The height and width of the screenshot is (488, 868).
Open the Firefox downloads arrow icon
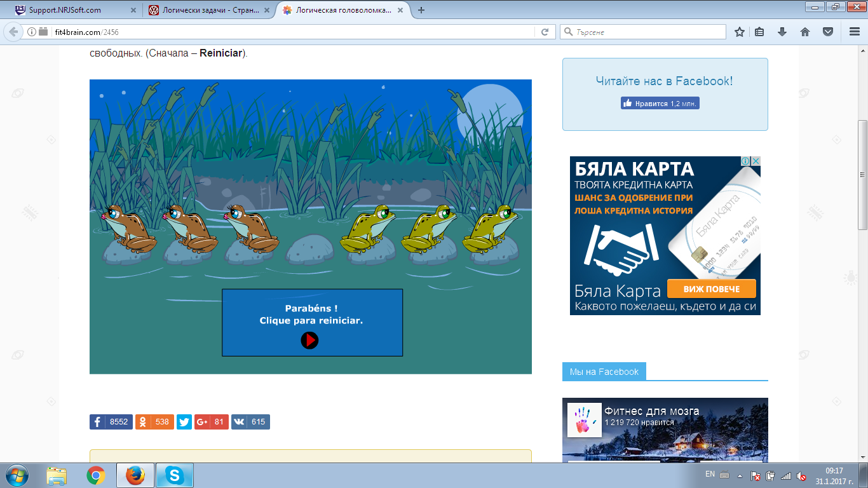[782, 32]
